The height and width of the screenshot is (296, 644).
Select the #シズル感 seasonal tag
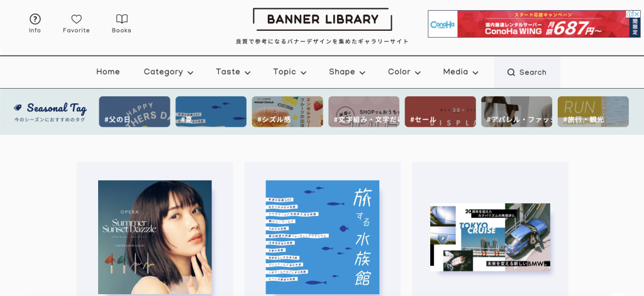(x=287, y=112)
